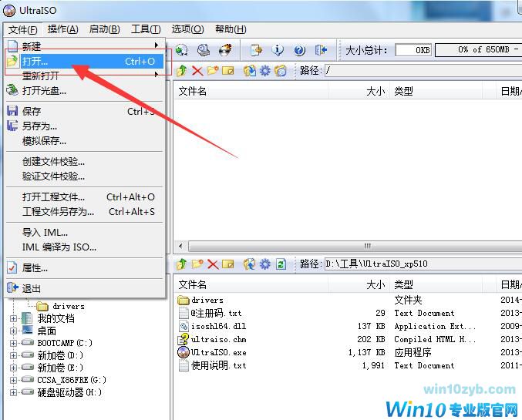The width and height of the screenshot is (522, 420).
Task: Expand the BOOTCAMP (C:) drive node
Action: (14, 343)
